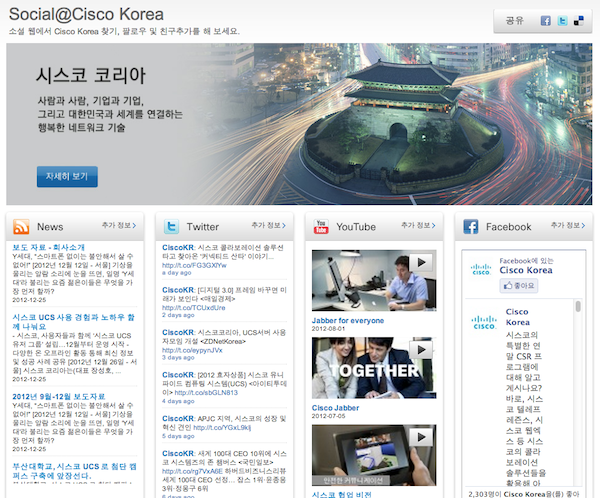Image resolution: width=600 pixels, height=498 pixels.
Task: Share page via Delicious icon
Action: (579, 21)
